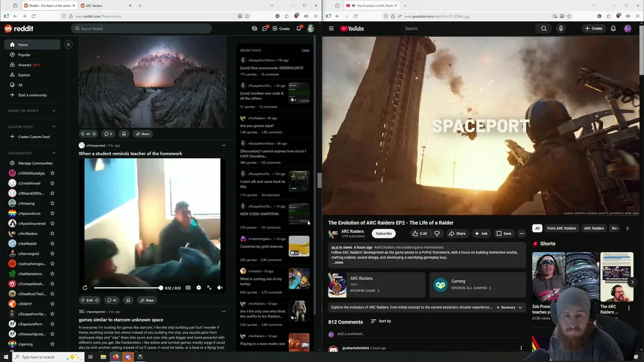644x362 pixels.
Task: Clear the Recent Posts list
Action: [x=305, y=50]
